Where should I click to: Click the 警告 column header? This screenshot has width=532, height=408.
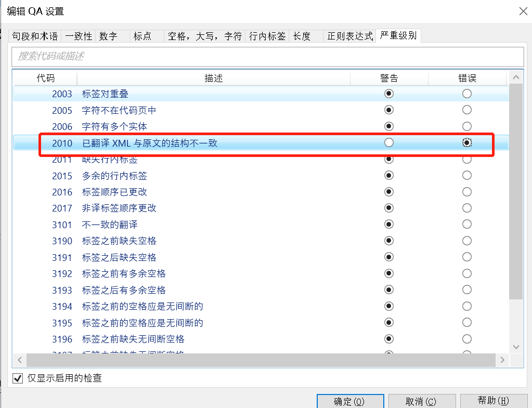(x=389, y=78)
